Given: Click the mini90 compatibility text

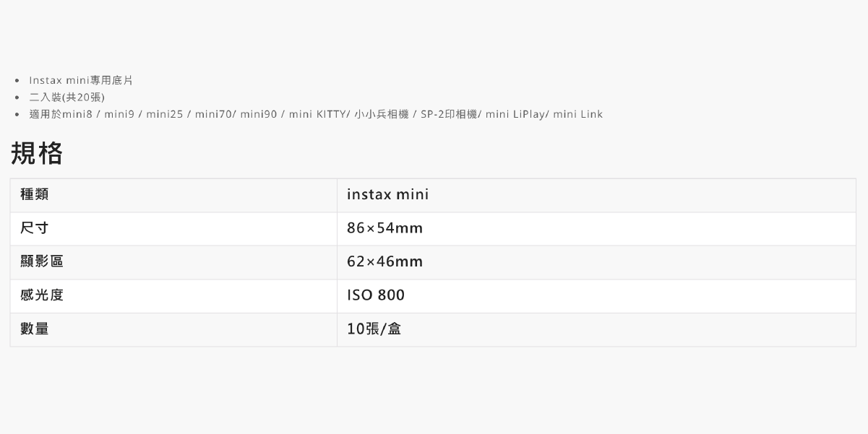Looking at the screenshot, I should [x=259, y=114].
